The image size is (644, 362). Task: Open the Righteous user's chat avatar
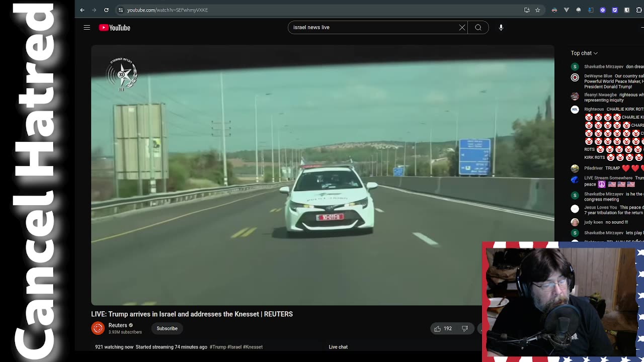point(575,110)
